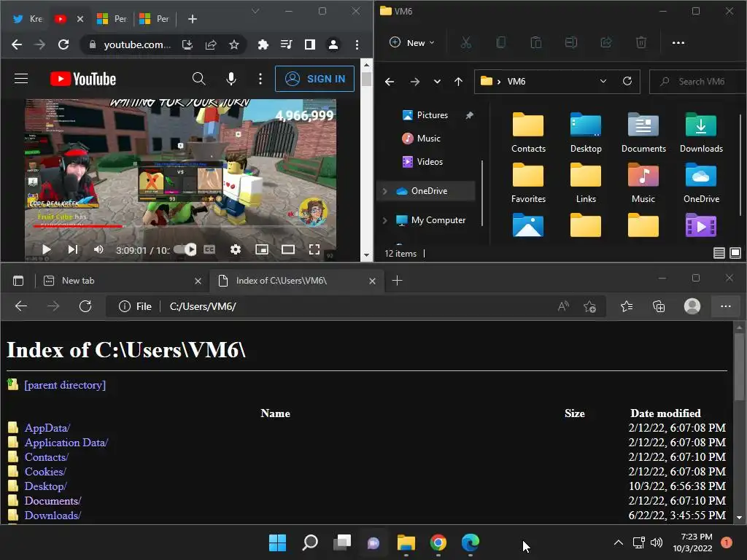Reload the page in Chrome
The width and height of the screenshot is (747, 560).
[63, 44]
